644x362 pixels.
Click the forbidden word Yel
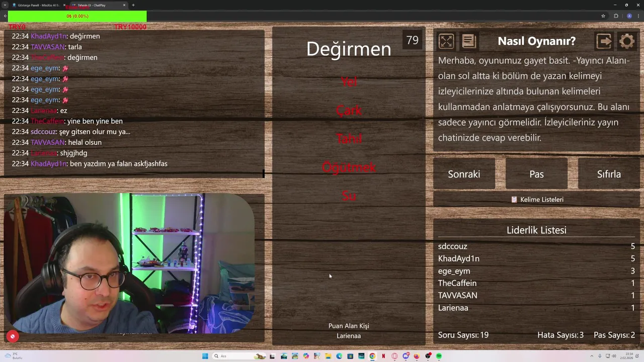pyautogui.click(x=349, y=81)
